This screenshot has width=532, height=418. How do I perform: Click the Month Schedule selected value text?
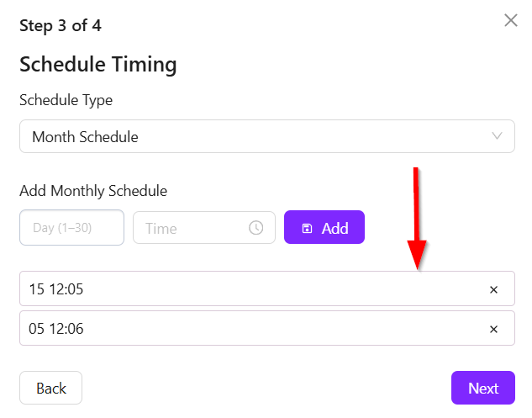tap(85, 136)
